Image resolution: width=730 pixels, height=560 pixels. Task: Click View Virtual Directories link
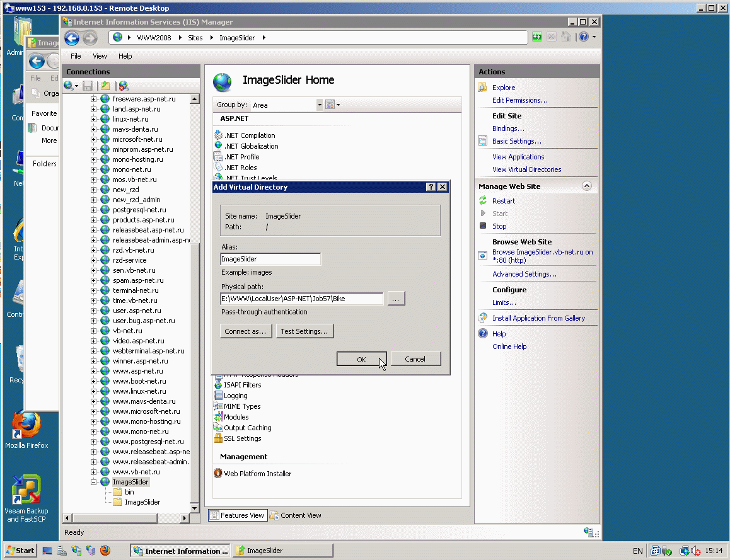[526, 169]
